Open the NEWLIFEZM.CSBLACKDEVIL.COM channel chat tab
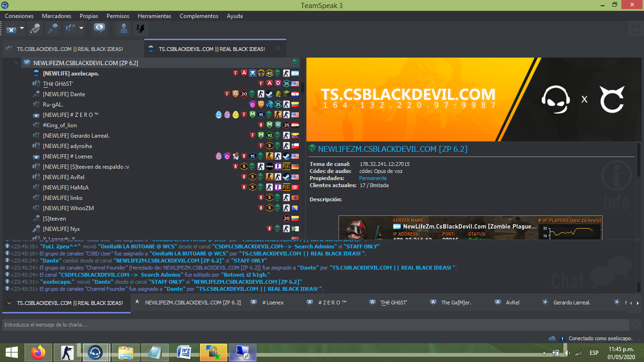Viewport: 644px width, 362px height. click(x=188, y=303)
